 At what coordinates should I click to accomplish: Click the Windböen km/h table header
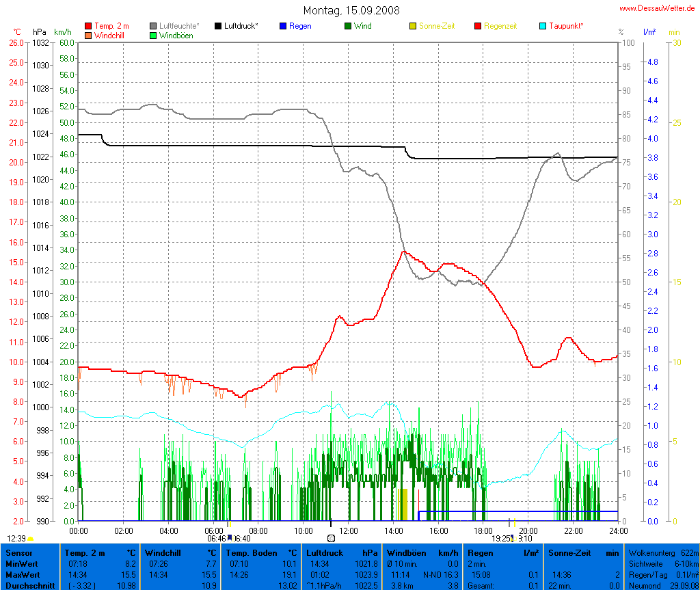[x=422, y=552]
